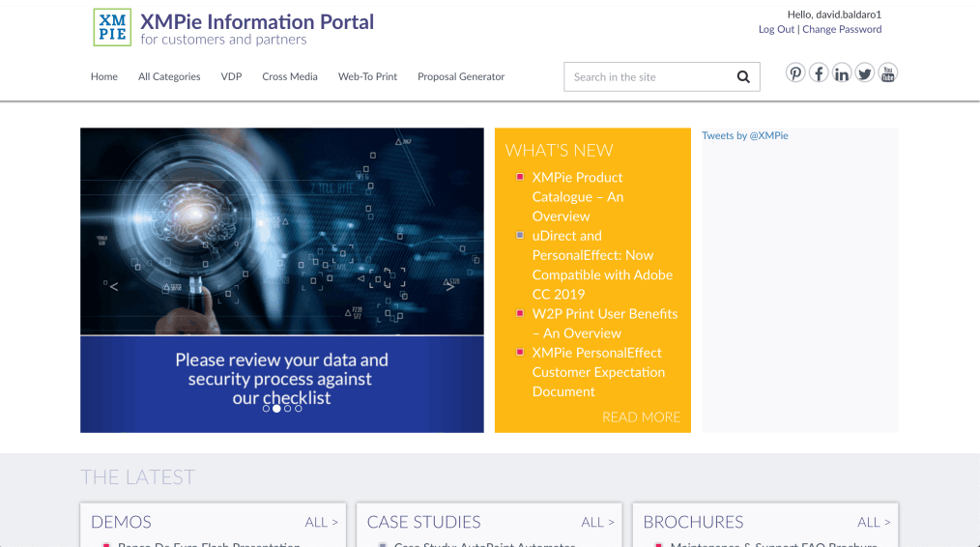Screen dimensions: 980x547
Task: Open the VDP menu item
Action: (231, 76)
